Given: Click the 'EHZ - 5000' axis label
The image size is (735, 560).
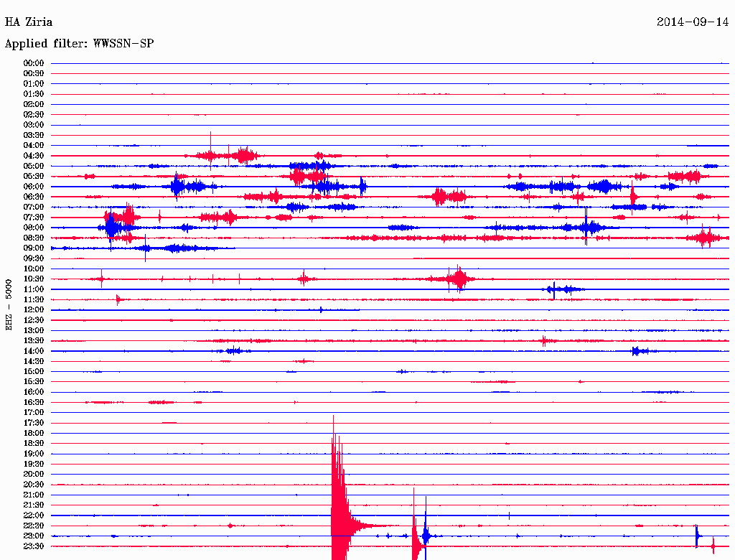Looking at the screenshot, I should tap(9, 305).
